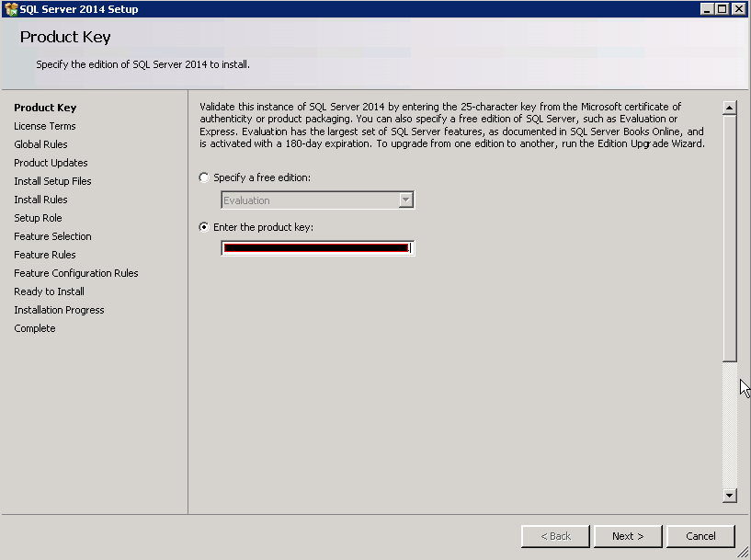Image resolution: width=751 pixels, height=560 pixels.
Task: Select 'License Terms' step in the sidebar
Action: (x=44, y=126)
